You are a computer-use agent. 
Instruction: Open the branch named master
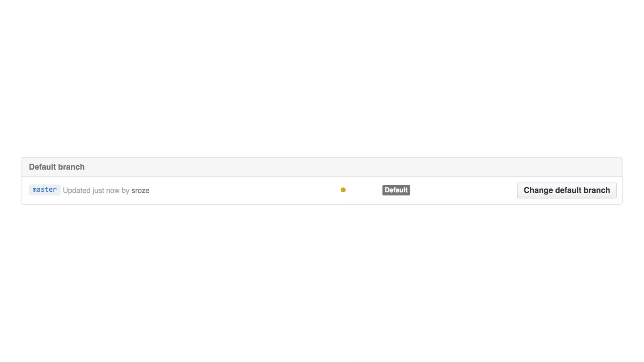click(45, 190)
